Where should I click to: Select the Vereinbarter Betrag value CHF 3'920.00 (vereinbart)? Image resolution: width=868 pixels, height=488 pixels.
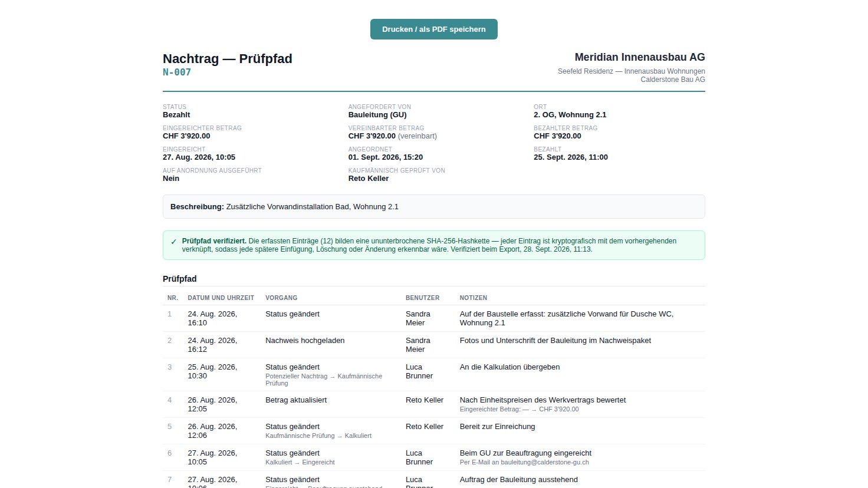393,136
